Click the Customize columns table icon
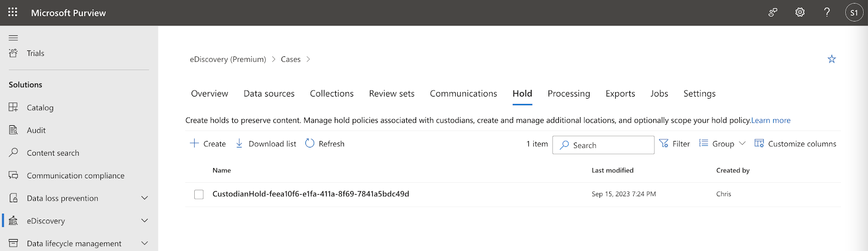This screenshot has height=251, width=868. (x=759, y=144)
